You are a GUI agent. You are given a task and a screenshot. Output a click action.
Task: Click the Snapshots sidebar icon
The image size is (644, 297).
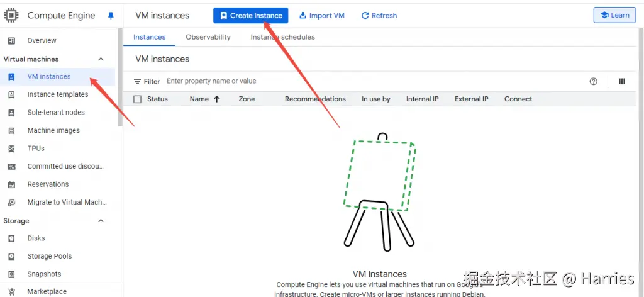[x=11, y=274]
